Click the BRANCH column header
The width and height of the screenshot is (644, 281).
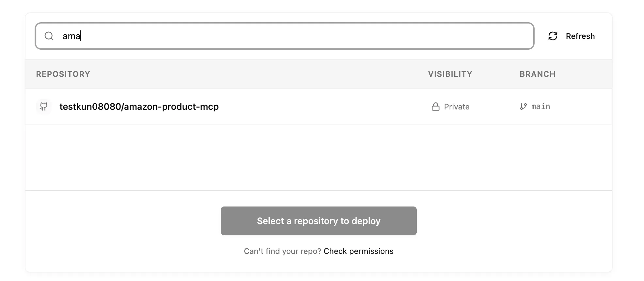(538, 74)
